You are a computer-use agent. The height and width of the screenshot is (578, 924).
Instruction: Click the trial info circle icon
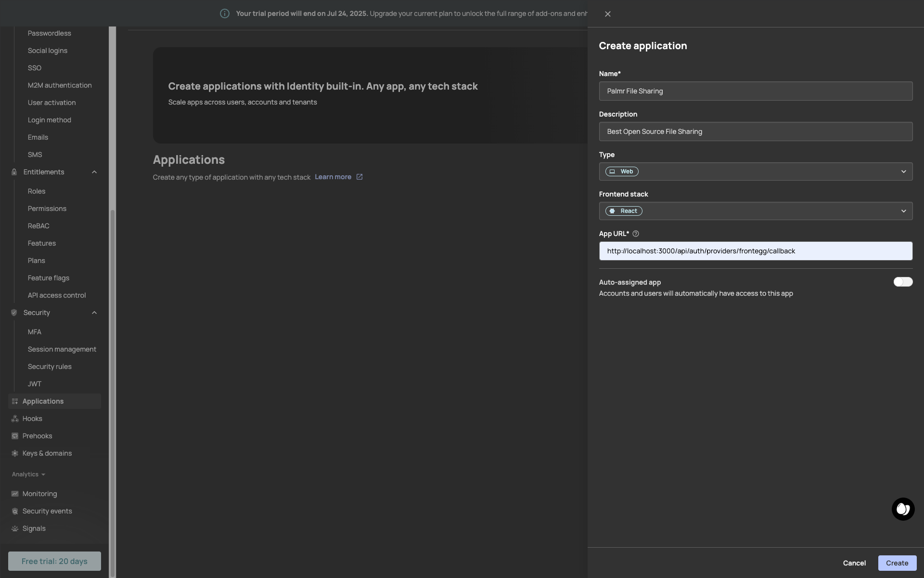tap(224, 13)
